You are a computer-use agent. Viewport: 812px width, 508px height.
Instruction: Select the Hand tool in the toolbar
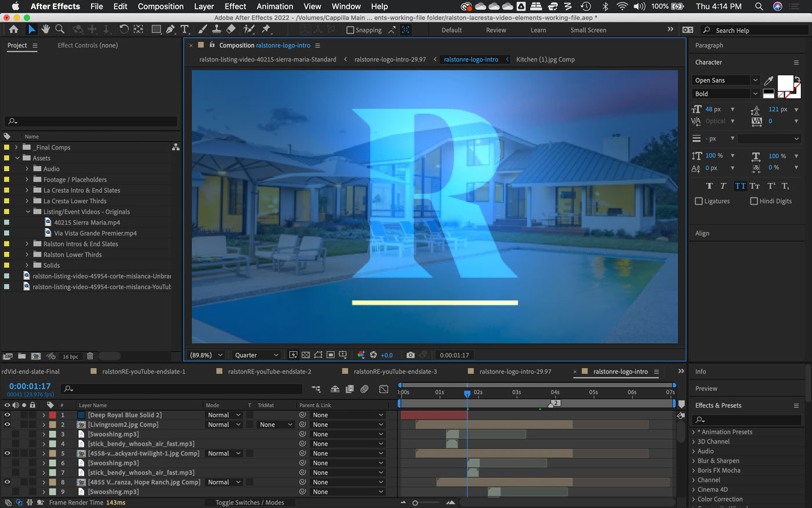click(46, 29)
